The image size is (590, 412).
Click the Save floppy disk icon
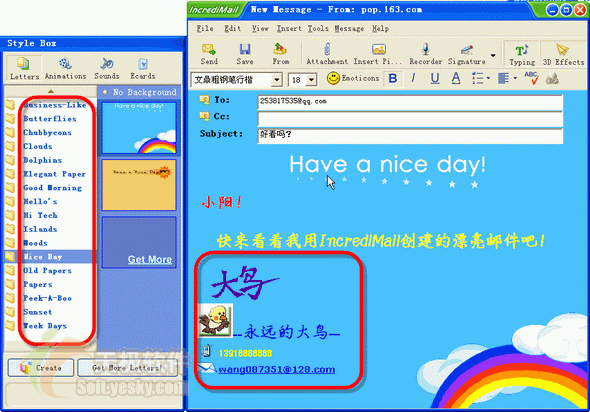(x=245, y=49)
